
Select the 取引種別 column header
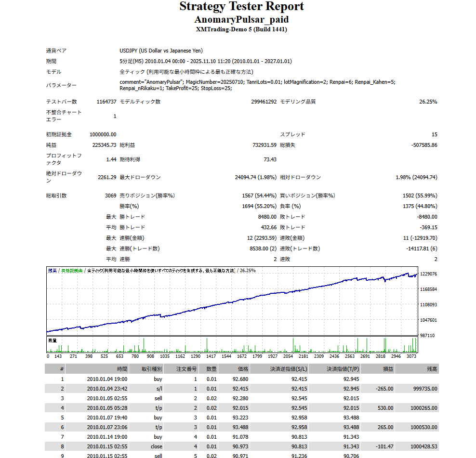(152, 369)
